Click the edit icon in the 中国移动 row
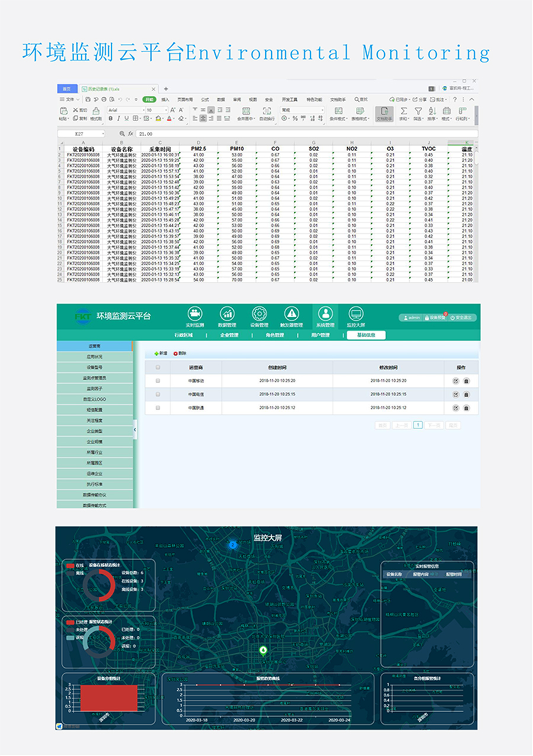533x756 pixels. pos(456,381)
